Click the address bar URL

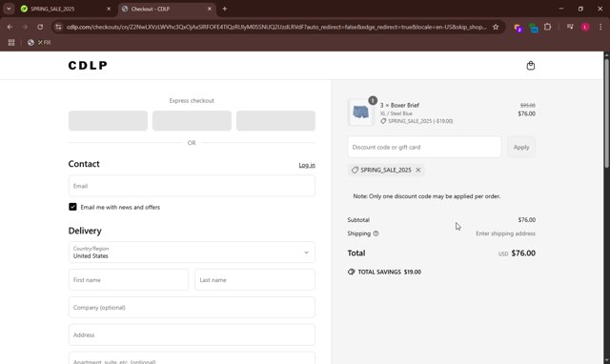276,27
